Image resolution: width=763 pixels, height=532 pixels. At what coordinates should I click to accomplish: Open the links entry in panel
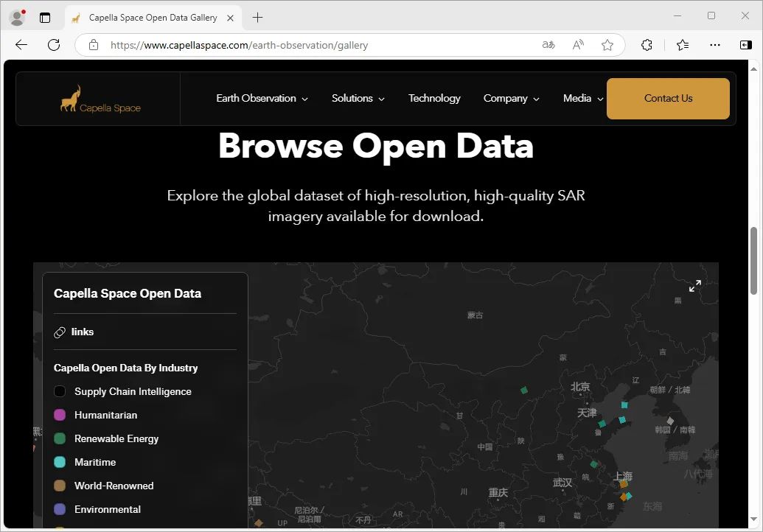83,332
